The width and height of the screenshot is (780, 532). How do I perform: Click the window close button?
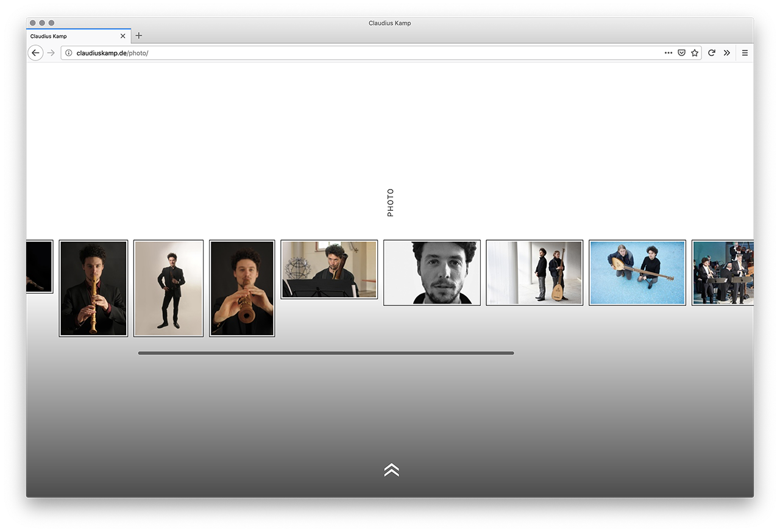tap(33, 23)
